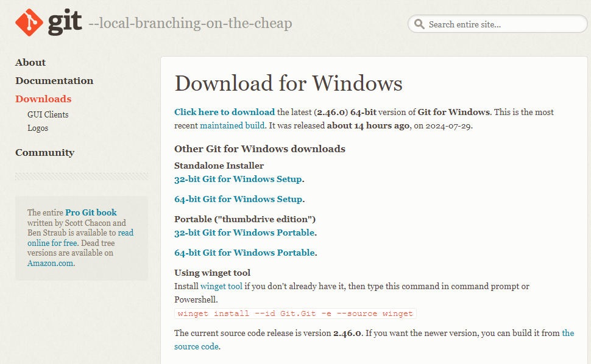591x364 pixels.
Task: Go to the Documentation page
Action: [x=54, y=81]
